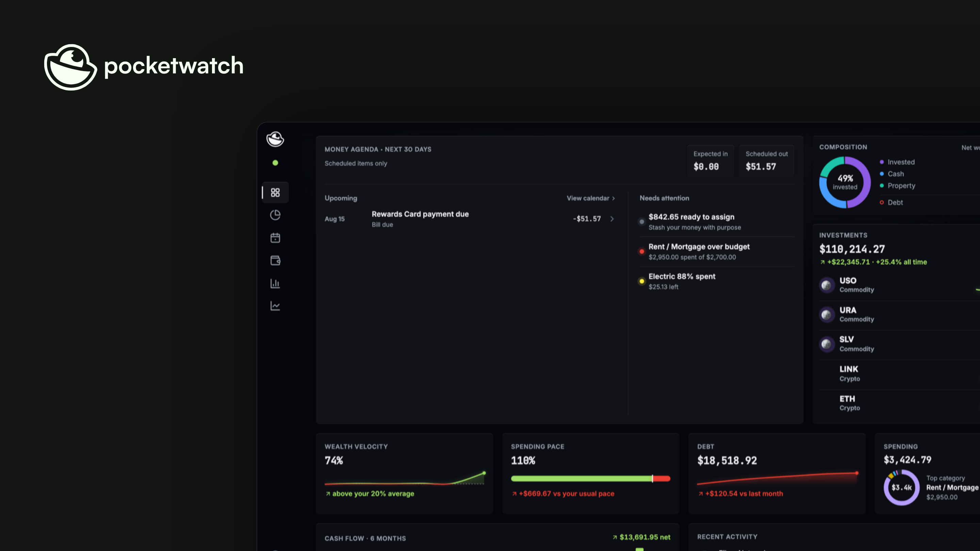The width and height of the screenshot is (980, 551).
Task: Click the pocketwatch logo at the sidebar top
Action: [x=275, y=139]
